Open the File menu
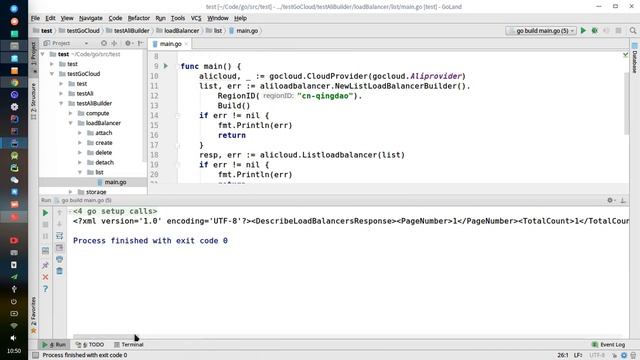The height and width of the screenshot is (360, 640). pyautogui.click(x=36, y=18)
